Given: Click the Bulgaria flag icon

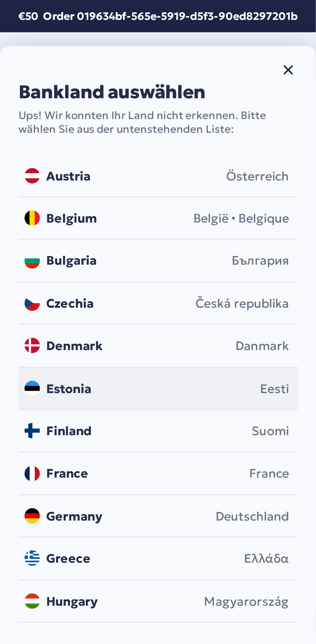Looking at the screenshot, I should [x=32, y=261].
